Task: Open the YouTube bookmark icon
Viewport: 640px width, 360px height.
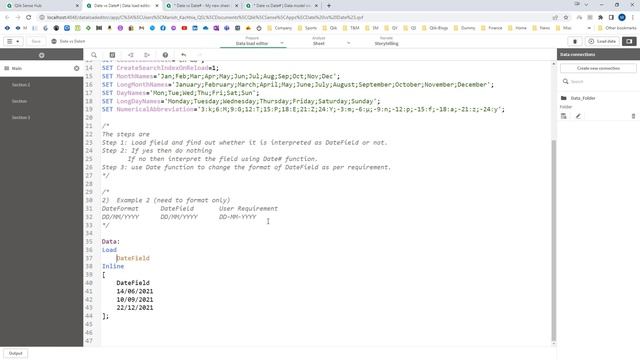Action: tap(184, 28)
